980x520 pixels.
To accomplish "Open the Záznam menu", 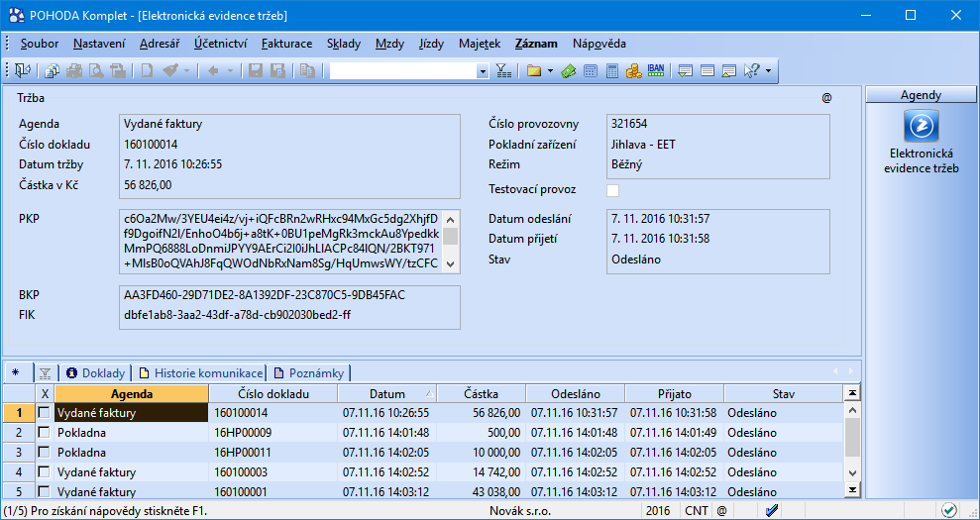I will click(536, 44).
